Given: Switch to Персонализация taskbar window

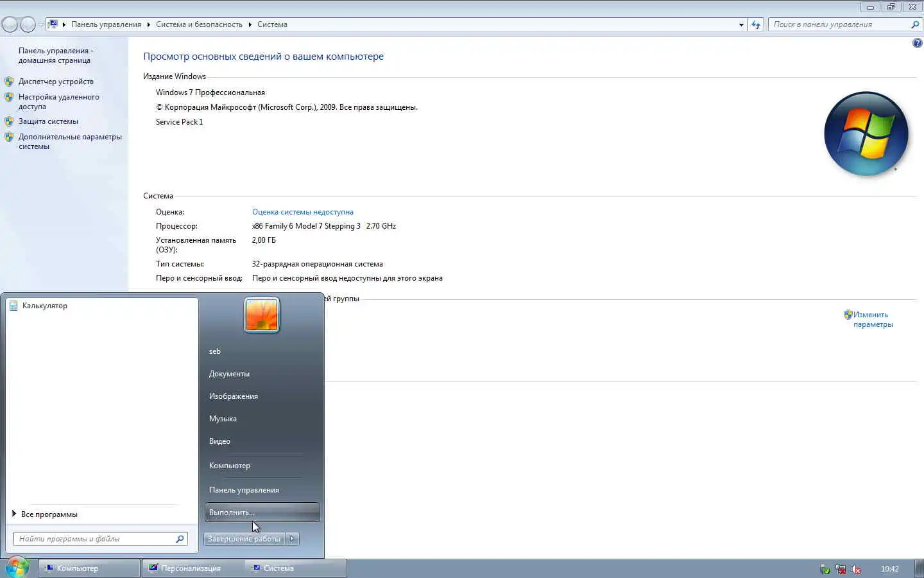Looking at the screenshot, I should (193, 568).
